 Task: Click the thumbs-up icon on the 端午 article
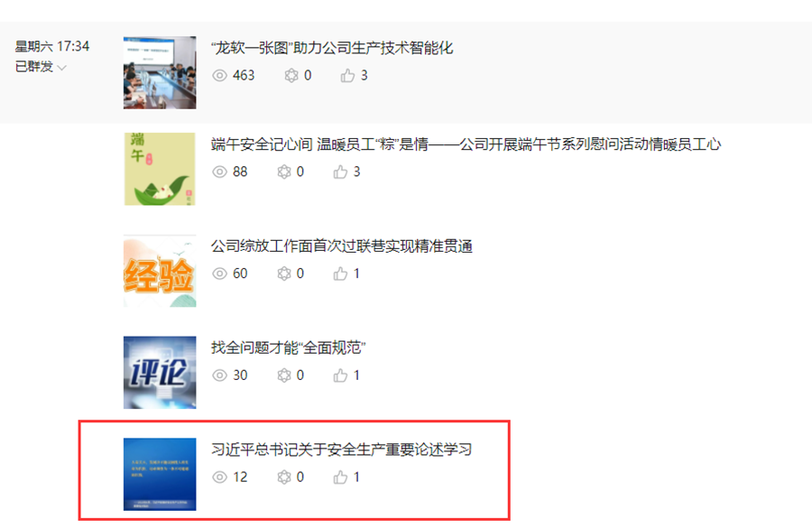[x=340, y=172]
